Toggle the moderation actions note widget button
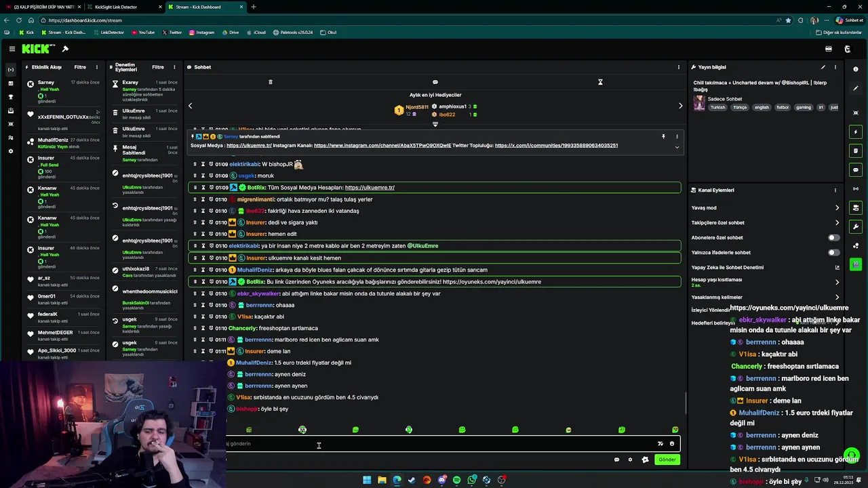This screenshot has width=868, height=488. (856, 150)
